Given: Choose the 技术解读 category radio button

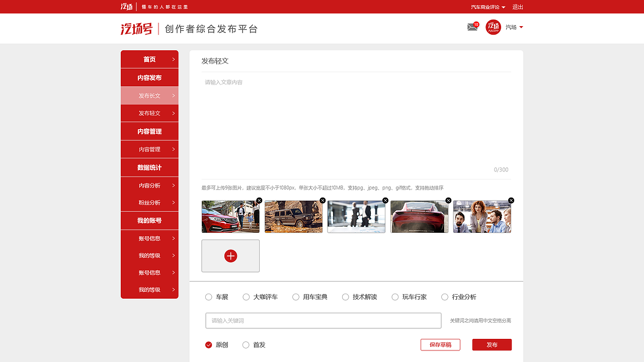Looking at the screenshot, I should (345, 297).
